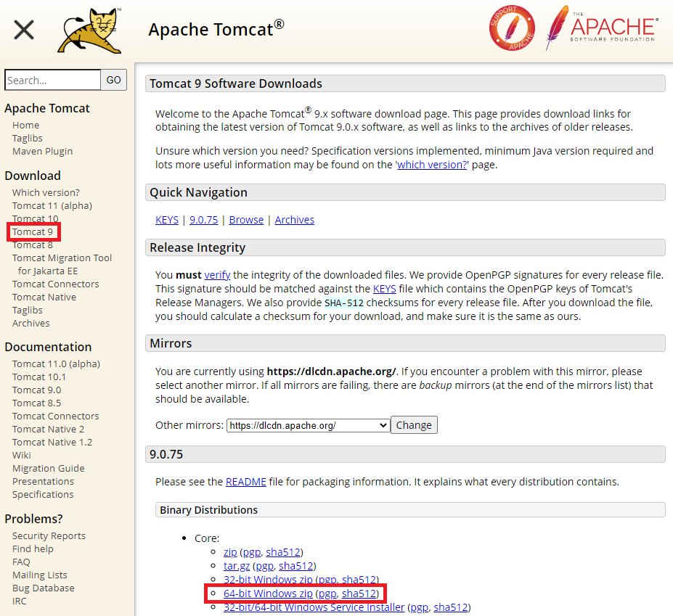Open the README file link
The image size is (673, 616).
[x=246, y=482]
